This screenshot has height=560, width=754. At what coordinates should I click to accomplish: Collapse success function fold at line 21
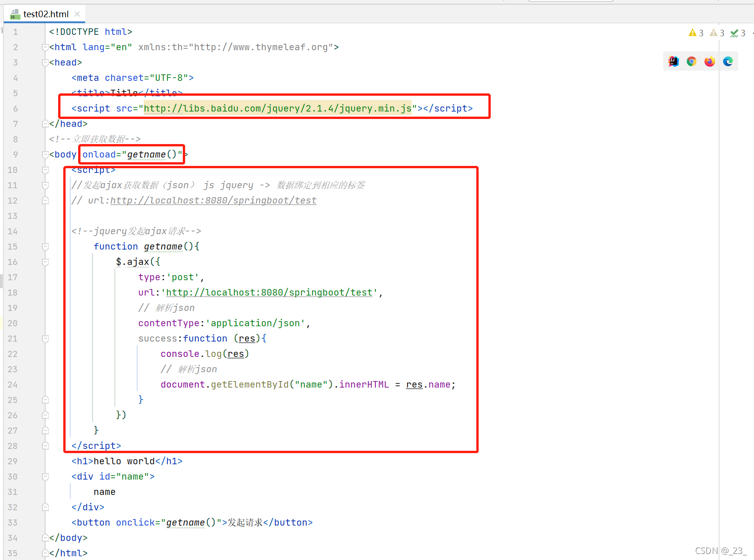click(x=45, y=338)
